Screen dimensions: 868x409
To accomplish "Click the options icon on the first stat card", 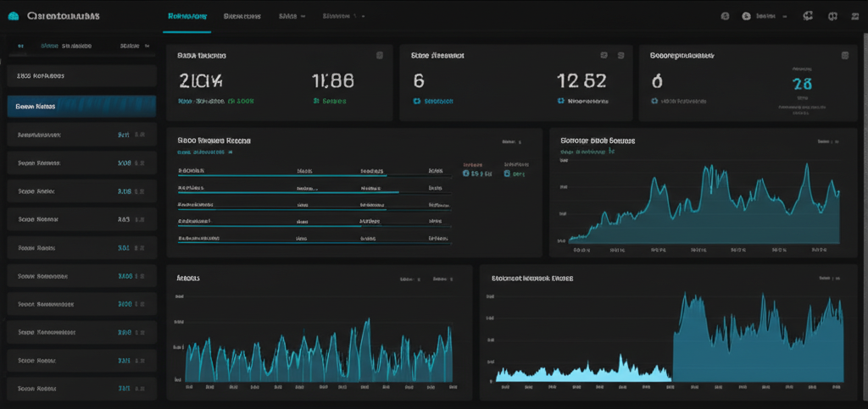I will (x=380, y=55).
